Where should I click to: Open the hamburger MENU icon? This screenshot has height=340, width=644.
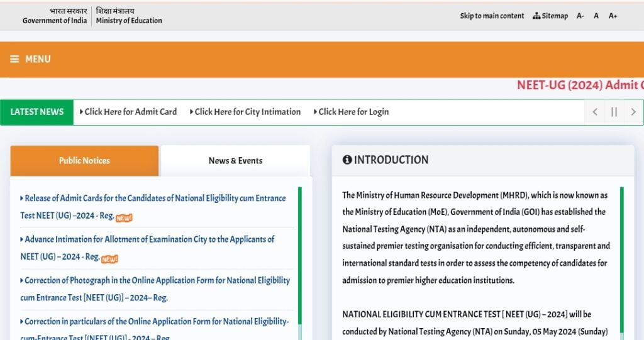tap(14, 59)
